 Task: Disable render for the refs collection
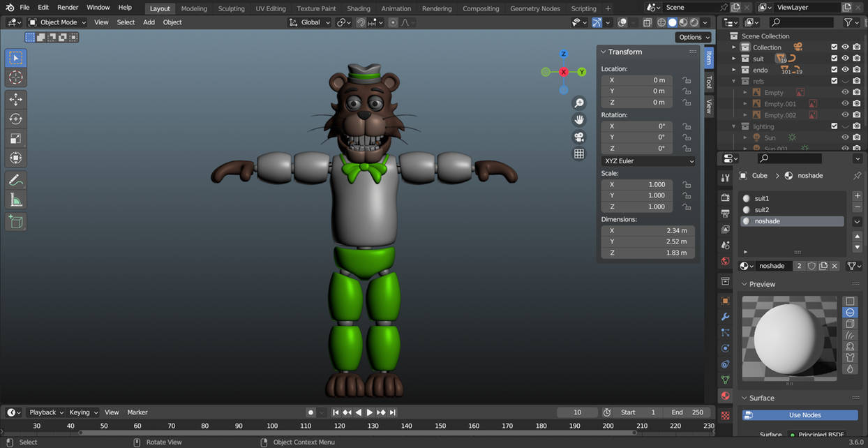tap(856, 81)
